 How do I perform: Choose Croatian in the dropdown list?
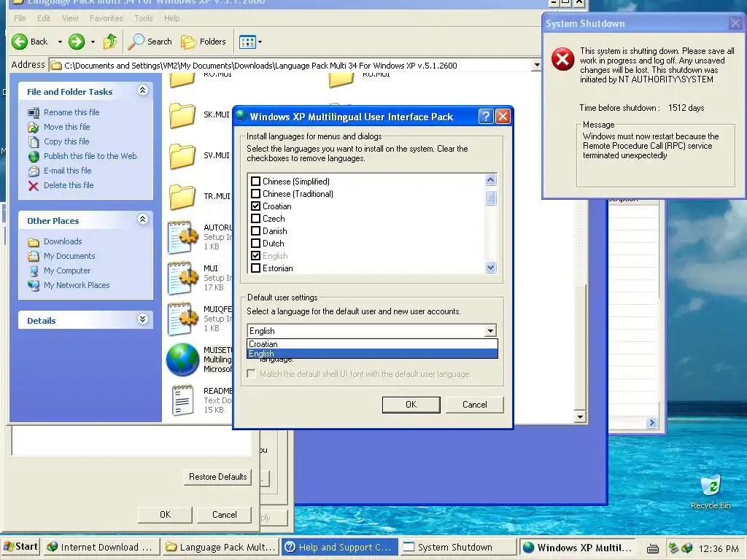click(x=372, y=344)
